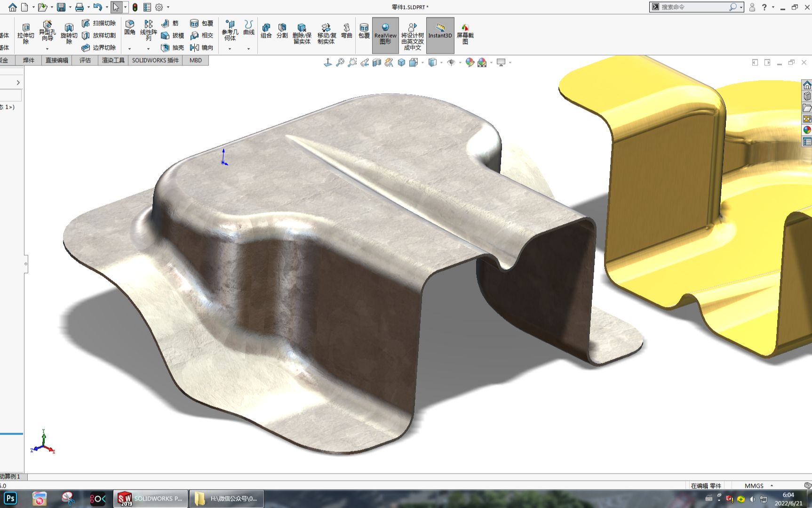Toggle Section View in heads-up toolbar

tap(377, 63)
